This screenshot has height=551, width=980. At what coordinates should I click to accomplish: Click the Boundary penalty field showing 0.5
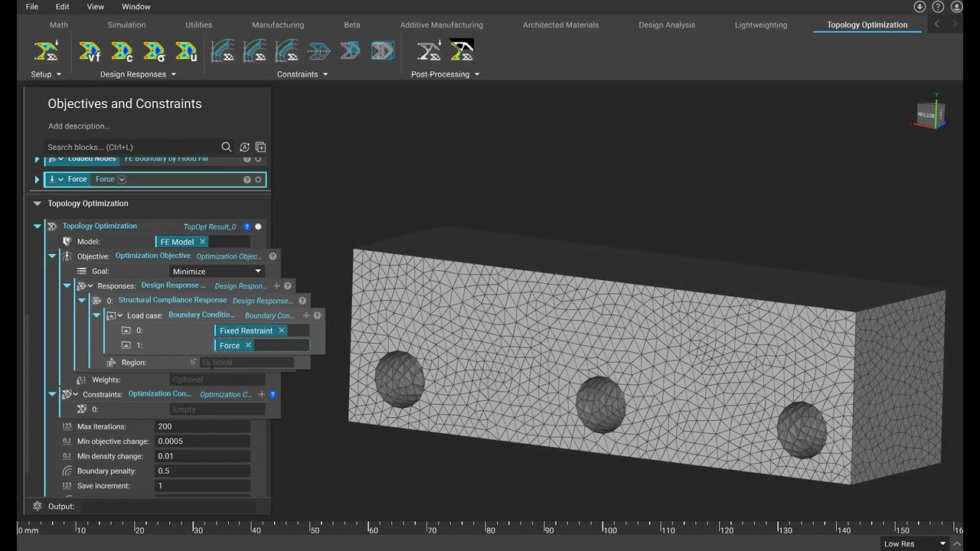point(203,471)
